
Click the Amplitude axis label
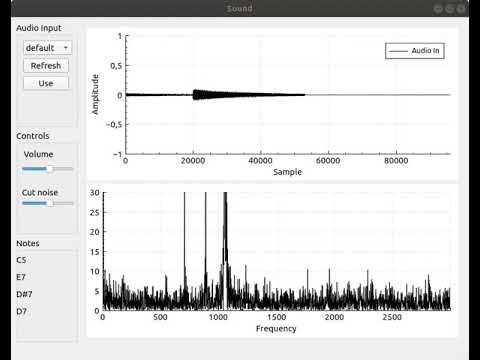[x=95, y=95]
